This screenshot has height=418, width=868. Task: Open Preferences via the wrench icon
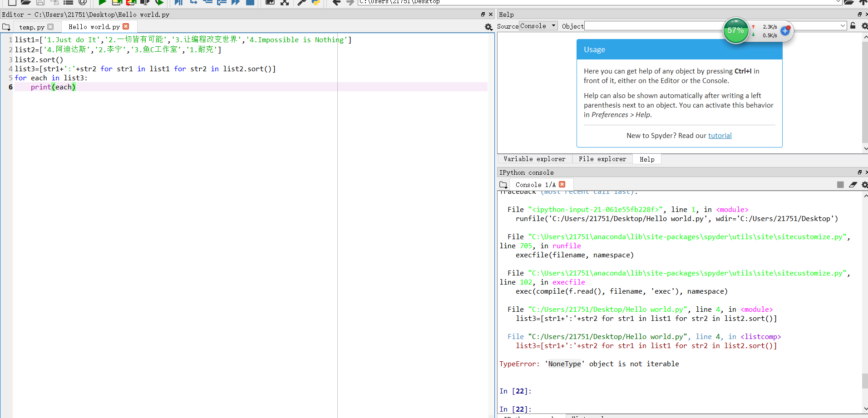point(301,2)
